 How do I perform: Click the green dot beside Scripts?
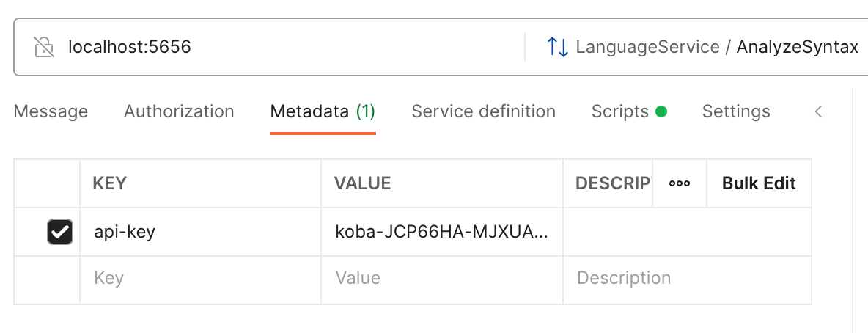pos(661,111)
